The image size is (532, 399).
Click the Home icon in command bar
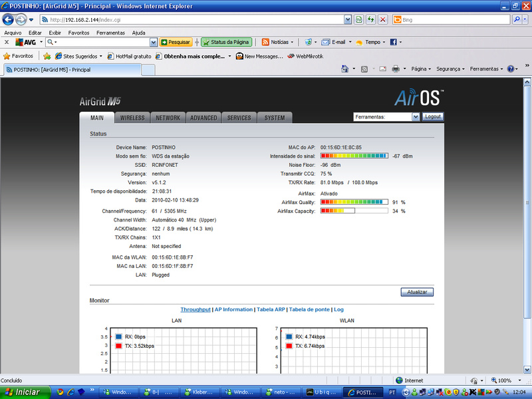pos(344,69)
